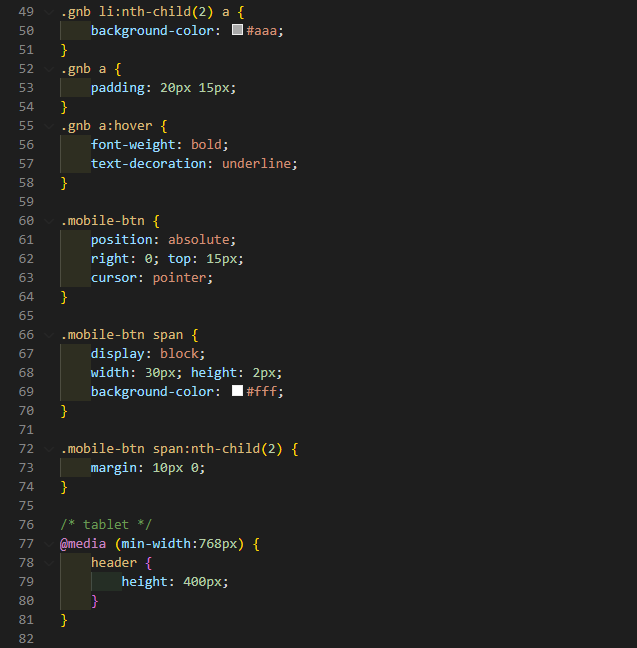Click the '#fff' color value text

pyautogui.click(x=262, y=392)
